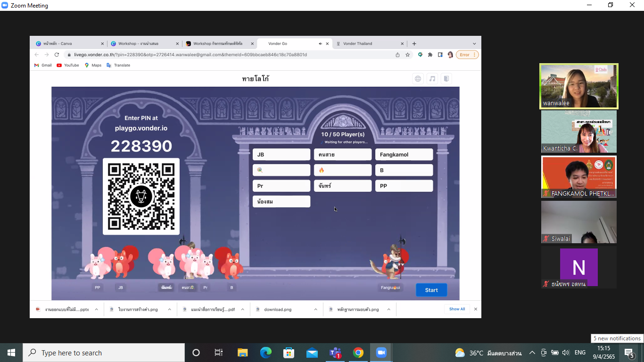Select Siwalai's video thumbnail
Viewport: 644px width, 362px height.
pos(578,222)
